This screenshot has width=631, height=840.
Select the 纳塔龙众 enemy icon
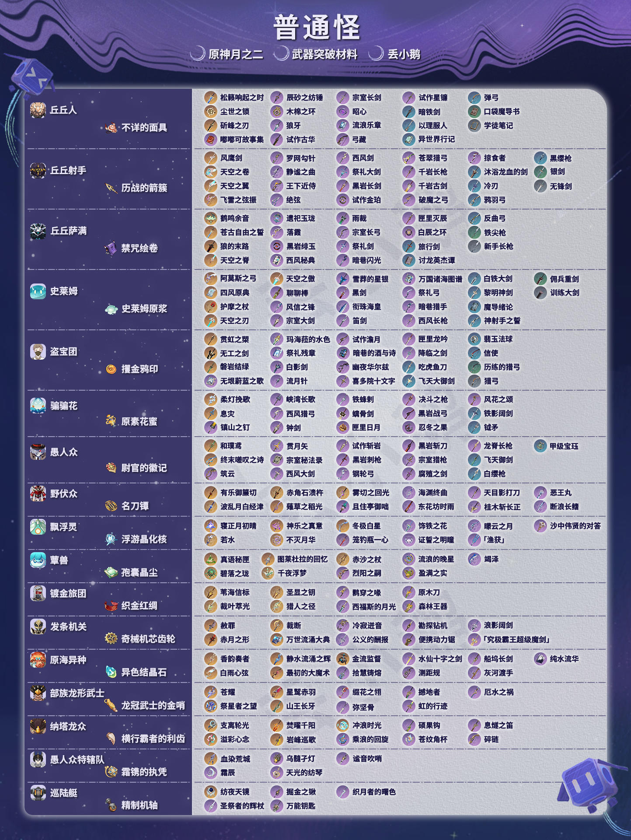tap(38, 726)
